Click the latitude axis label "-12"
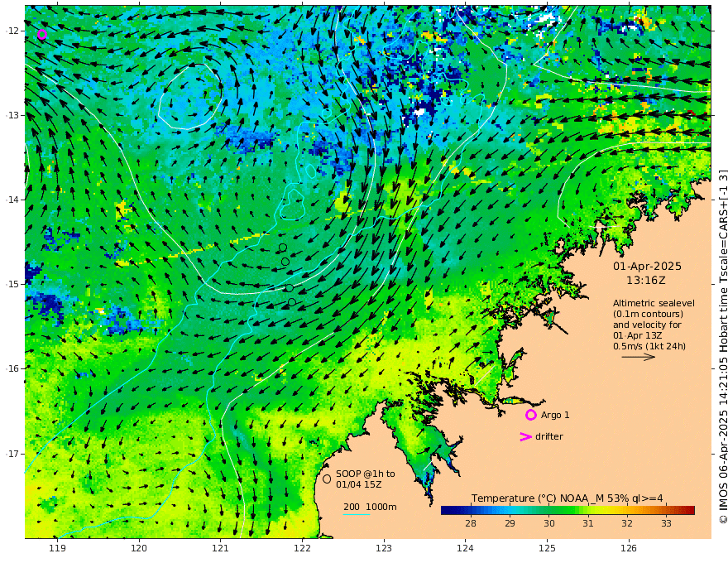The image size is (728, 563). coord(12,31)
